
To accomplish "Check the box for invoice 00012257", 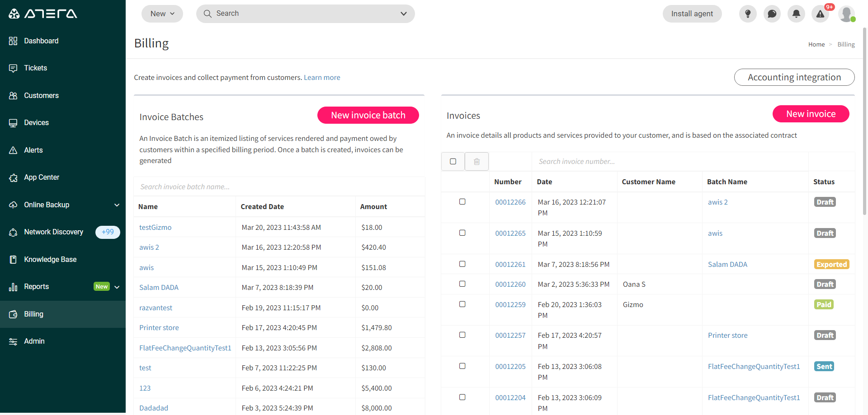I will tap(462, 335).
